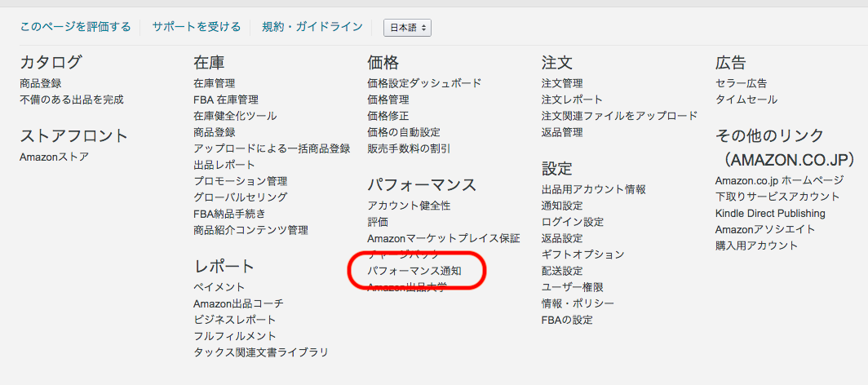Visit the Amazonストア link
Image resolution: width=868 pixels, height=385 pixels.
[x=55, y=157]
